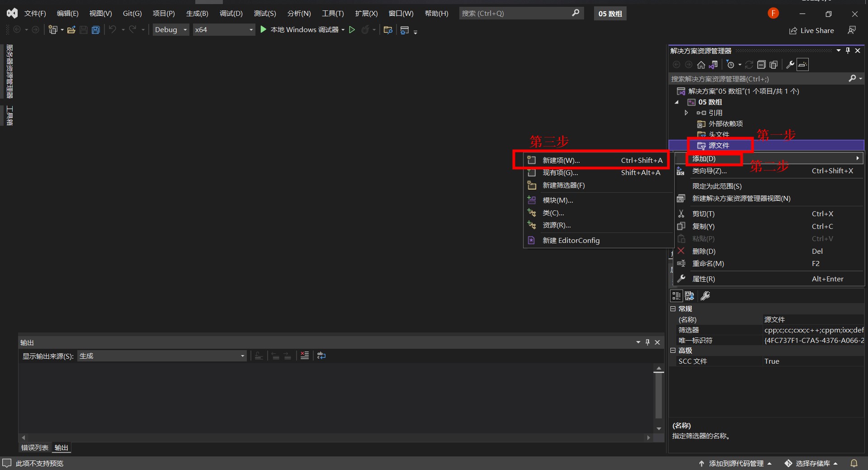This screenshot has width=868, height=470.
Task: Click the send feedback icon near Live Share
Action: pyautogui.click(x=852, y=30)
